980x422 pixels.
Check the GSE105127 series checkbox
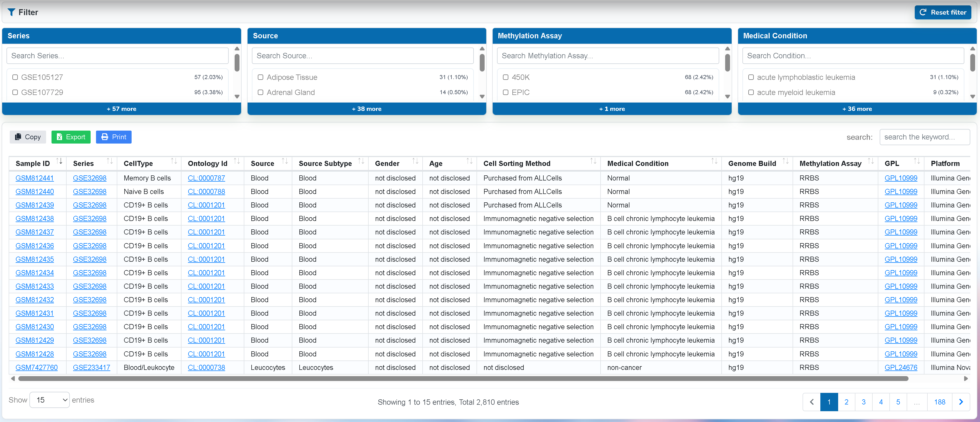pyautogui.click(x=15, y=77)
